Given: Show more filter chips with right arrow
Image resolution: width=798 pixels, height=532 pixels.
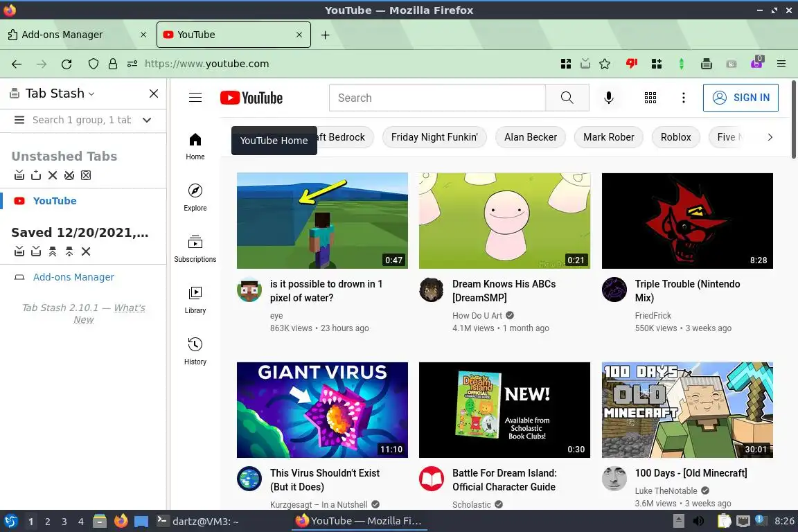Looking at the screenshot, I should pos(770,137).
